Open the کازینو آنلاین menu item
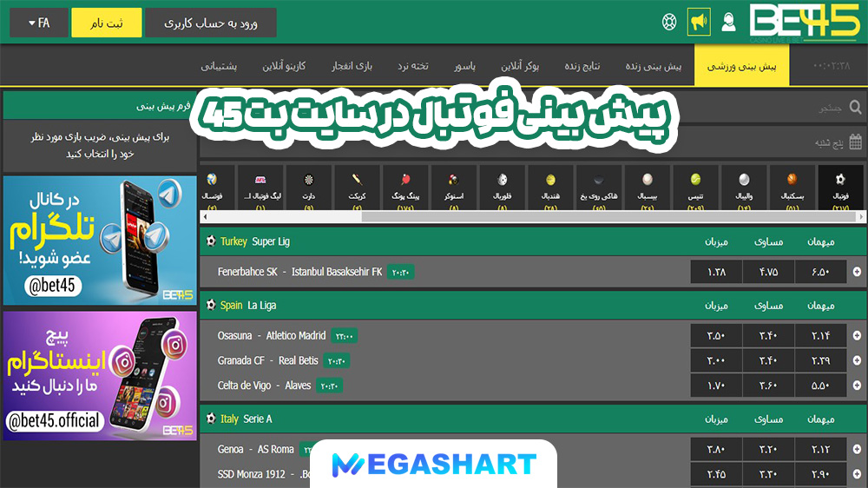Screen dimensions: 868x488 [284, 66]
